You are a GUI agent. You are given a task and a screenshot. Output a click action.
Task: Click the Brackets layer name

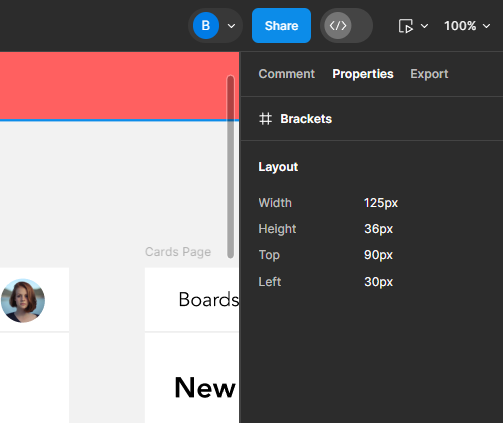[x=306, y=119]
